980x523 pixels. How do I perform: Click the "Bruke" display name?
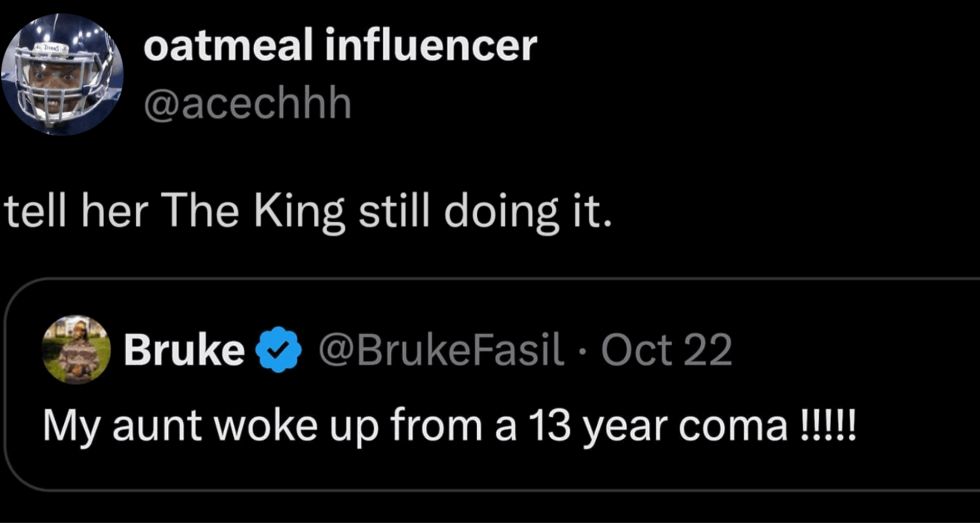184,350
